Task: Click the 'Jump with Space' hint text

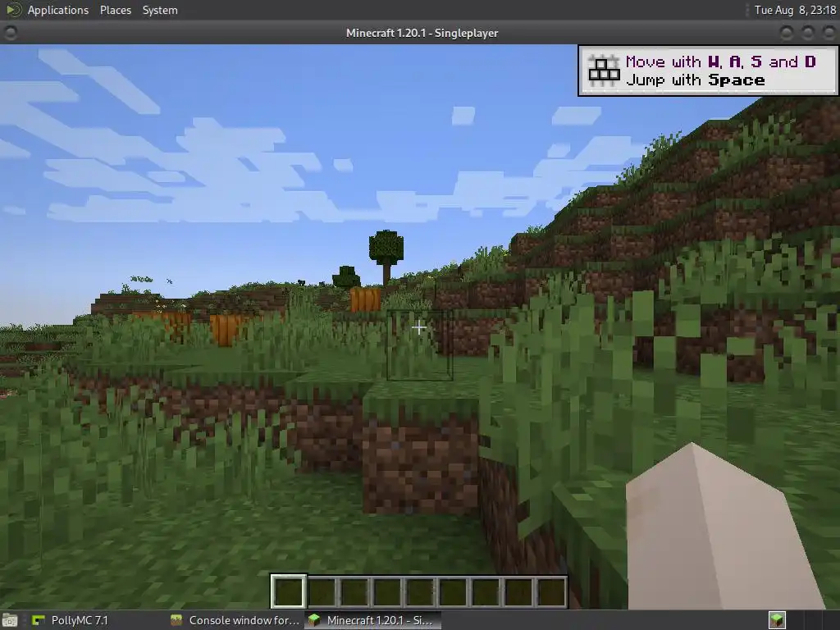Action: pyautogui.click(x=696, y=80)
